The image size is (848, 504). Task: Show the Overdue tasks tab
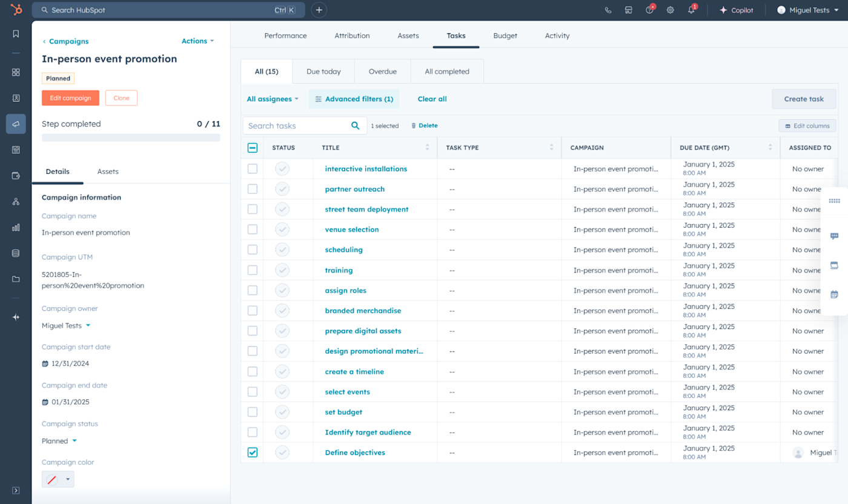pos(383,71)
